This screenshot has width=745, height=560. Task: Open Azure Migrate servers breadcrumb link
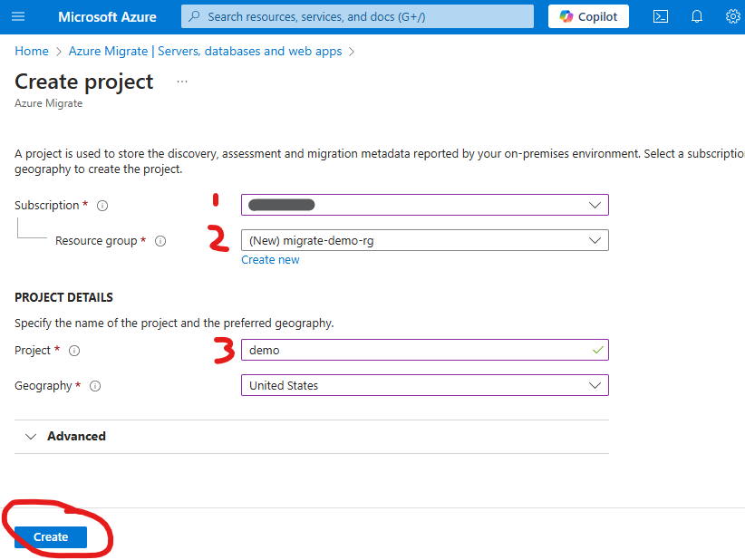click(x=205, y=51)
